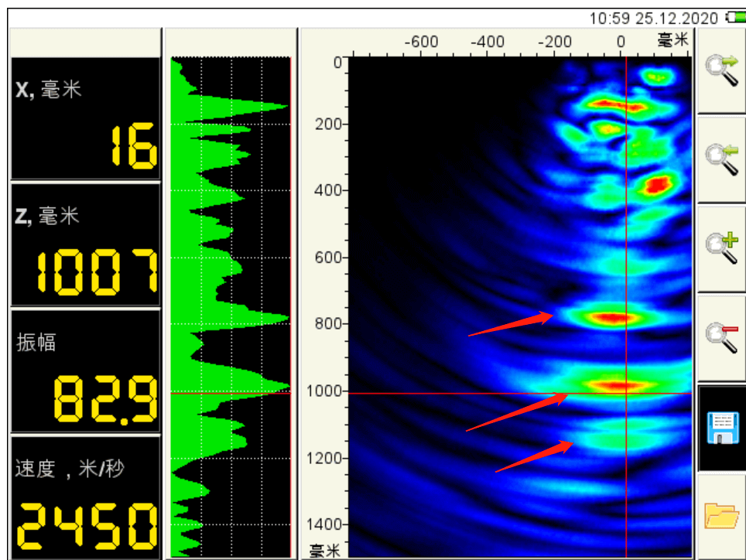
Task: Select the X 毫米 coordinate readout
Action: pyautogui.click(x=85, y=118)
